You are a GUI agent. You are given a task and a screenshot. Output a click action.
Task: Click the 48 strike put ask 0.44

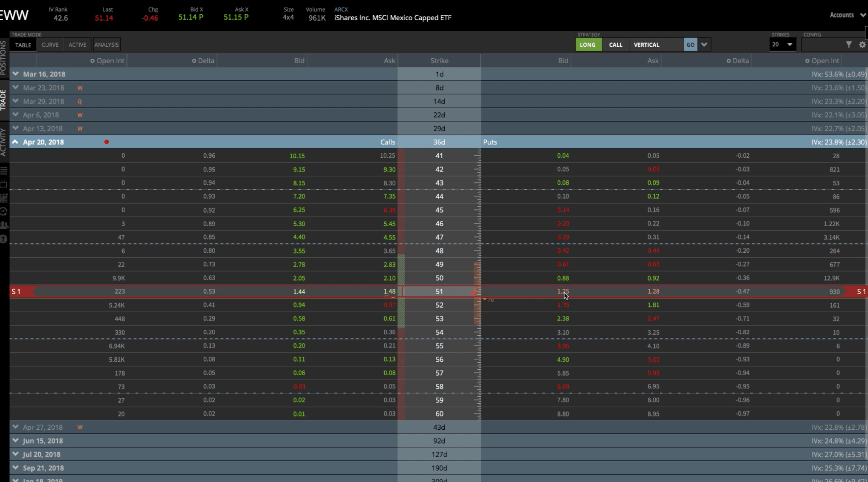coord(653,251)
